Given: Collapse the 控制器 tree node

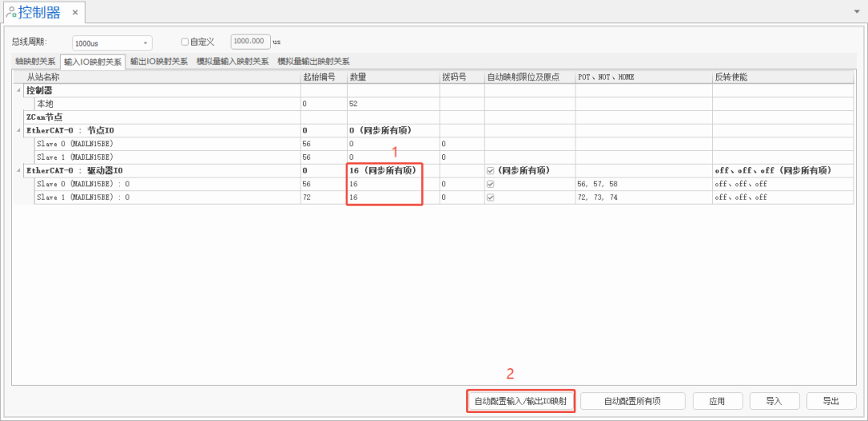Looking at the screenshot, I should click(18, 90).
